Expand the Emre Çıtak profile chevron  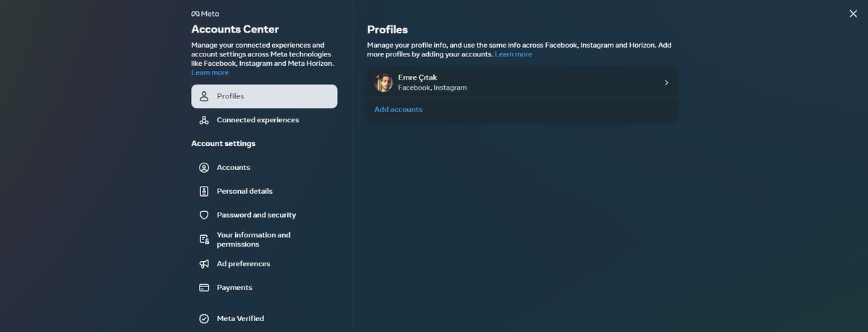point(666,82)
